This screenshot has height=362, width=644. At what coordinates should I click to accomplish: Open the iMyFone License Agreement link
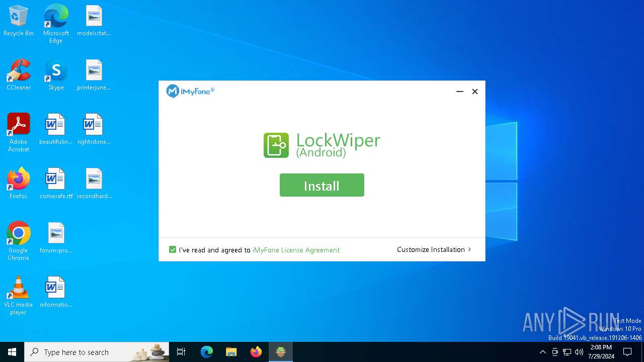296,250
